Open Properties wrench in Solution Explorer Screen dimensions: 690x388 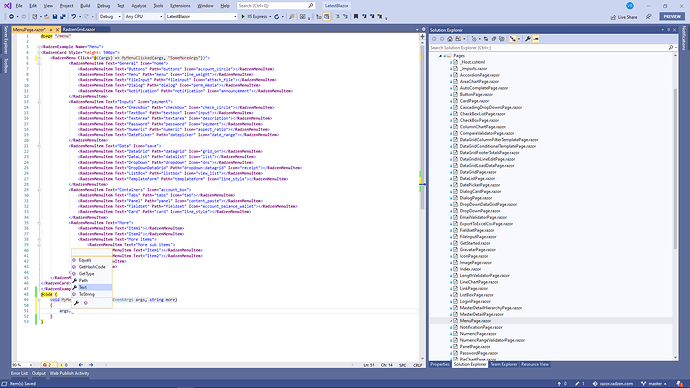click(x=528, y=39)
